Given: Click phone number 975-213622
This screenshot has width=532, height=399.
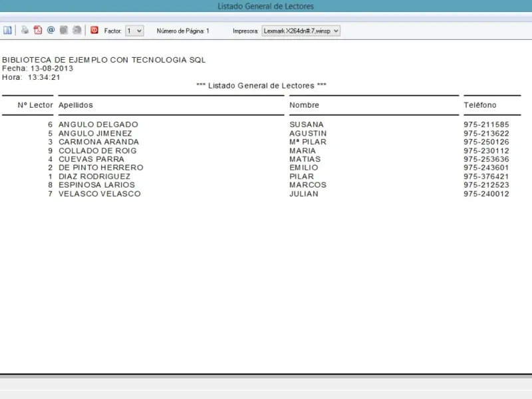Looking at the screenshot, I should coord(487,134).
